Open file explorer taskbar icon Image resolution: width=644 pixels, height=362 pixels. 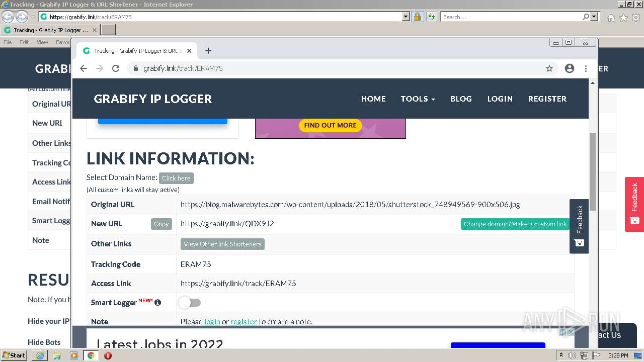[57, 355]
